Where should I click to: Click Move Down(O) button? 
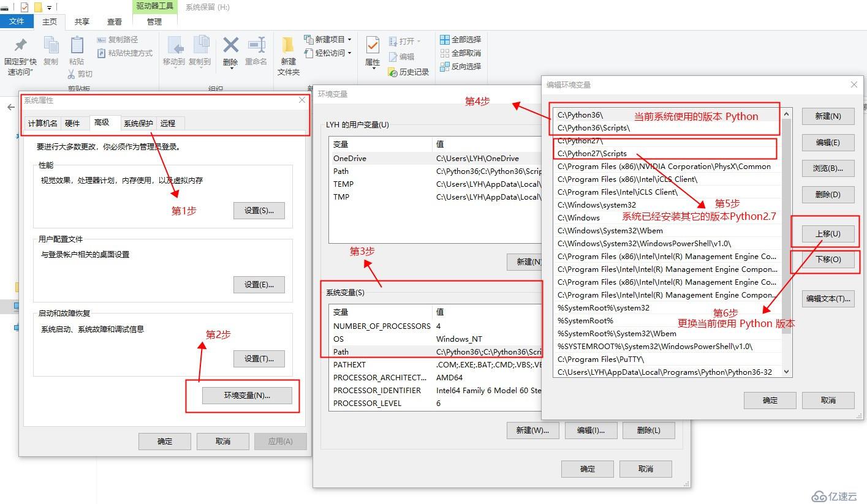point(828,260)
